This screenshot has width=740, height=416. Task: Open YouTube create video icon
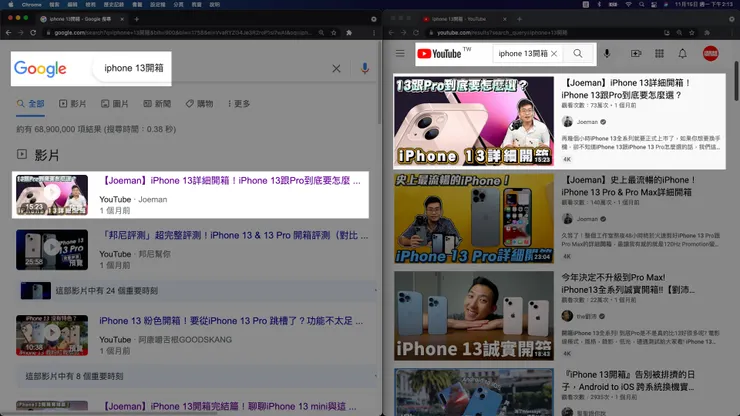[636, 53]
